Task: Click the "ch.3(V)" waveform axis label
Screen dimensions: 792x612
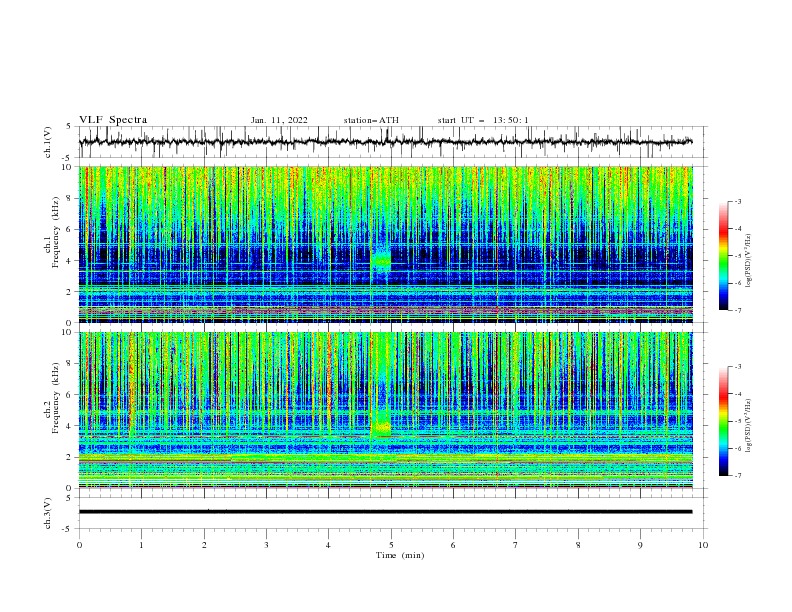Action: tap(48, 513)
